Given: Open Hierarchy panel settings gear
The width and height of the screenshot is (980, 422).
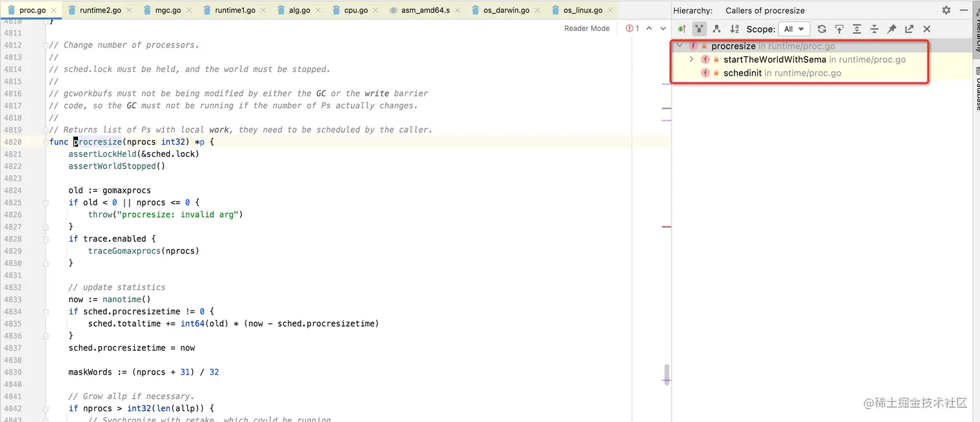Looking at the screenshot, I should coord(946,10).
